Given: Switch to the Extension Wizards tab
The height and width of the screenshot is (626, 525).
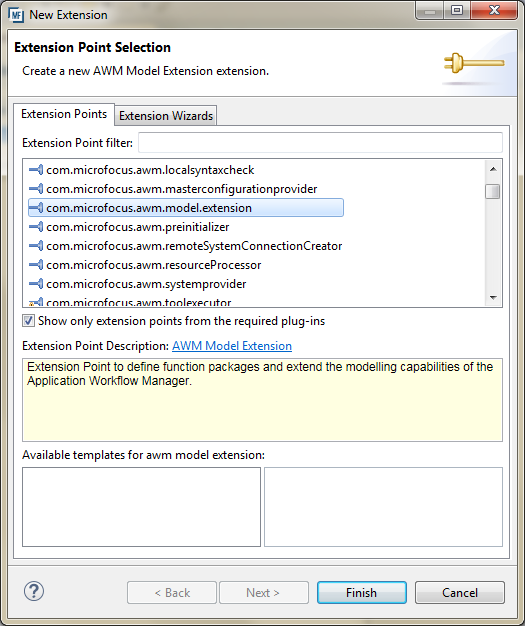Looking at the screenshot, I should point(166,116).
